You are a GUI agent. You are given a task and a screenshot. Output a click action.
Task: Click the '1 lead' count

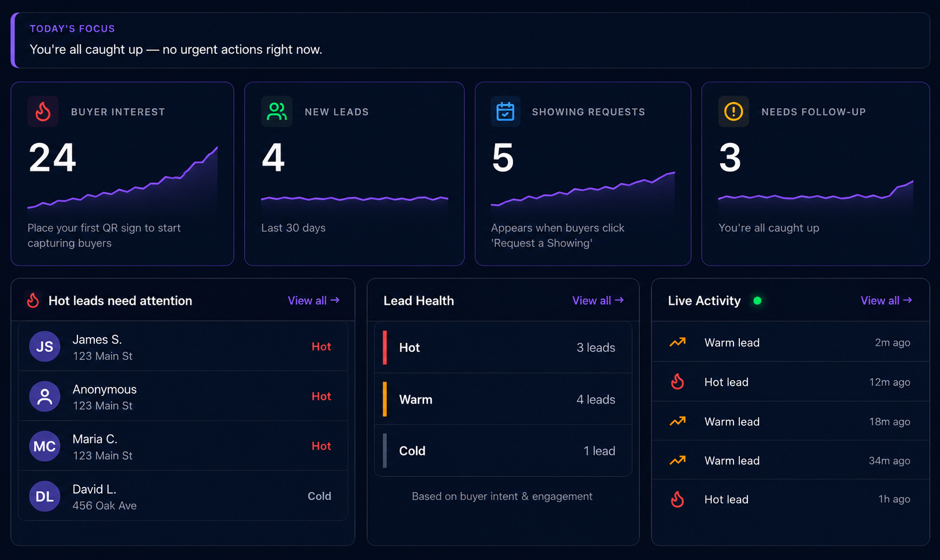(599, 451)
